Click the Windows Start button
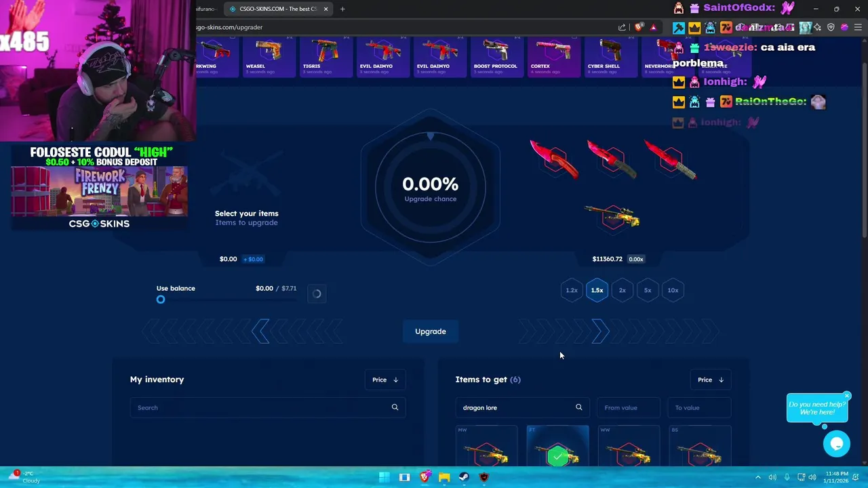 tap(384, 477)
